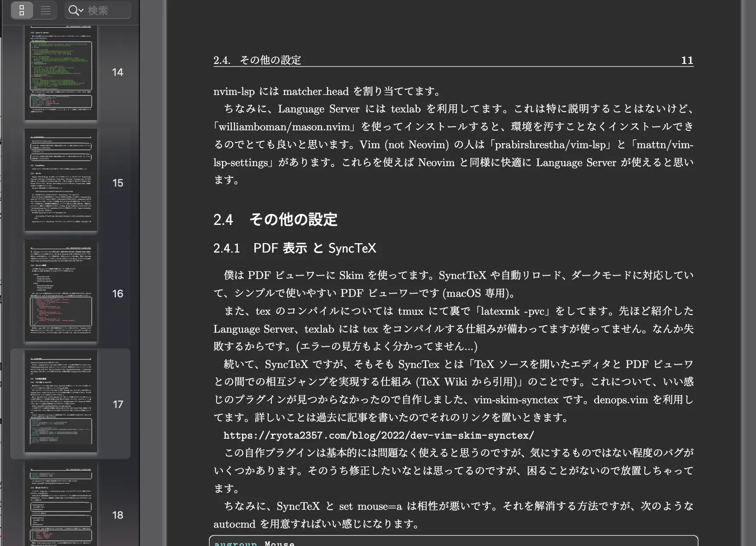Click the page number label 17
This screenshot has height=546, width=756.
[x=117, y=405]
